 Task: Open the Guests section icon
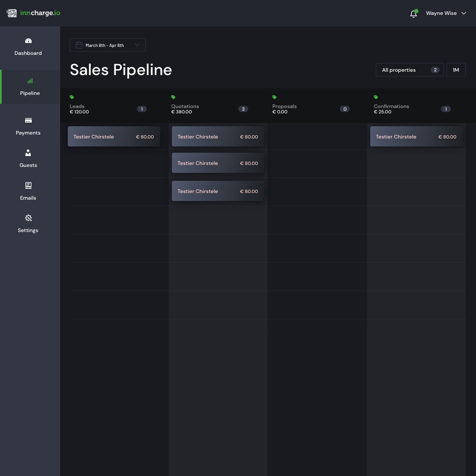coord(28,153)
